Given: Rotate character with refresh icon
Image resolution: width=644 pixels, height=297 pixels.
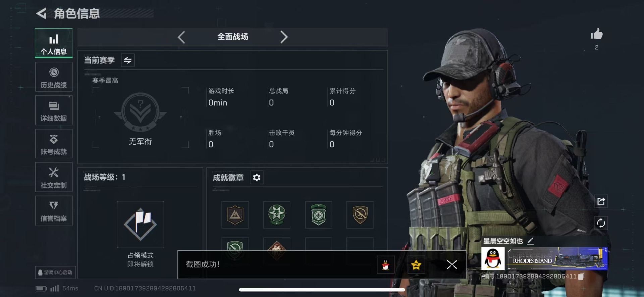Looking at the screenshot, I should [x=601, y=223].
